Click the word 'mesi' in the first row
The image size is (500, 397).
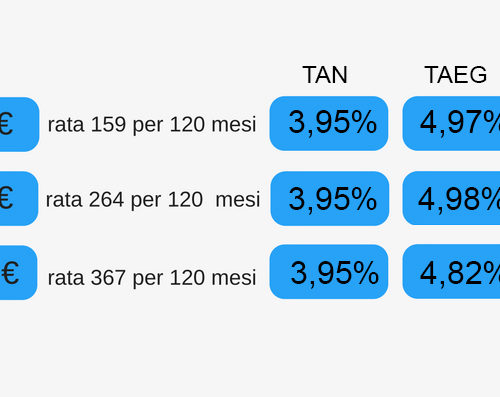234,124
